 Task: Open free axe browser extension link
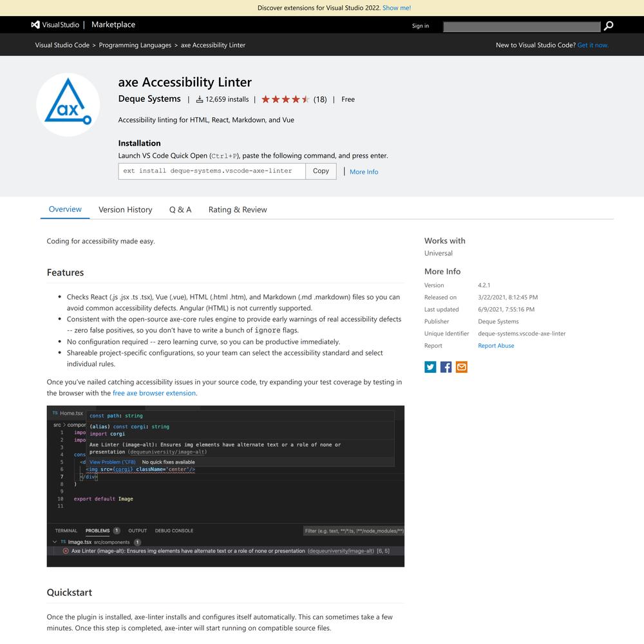point(154,393)
